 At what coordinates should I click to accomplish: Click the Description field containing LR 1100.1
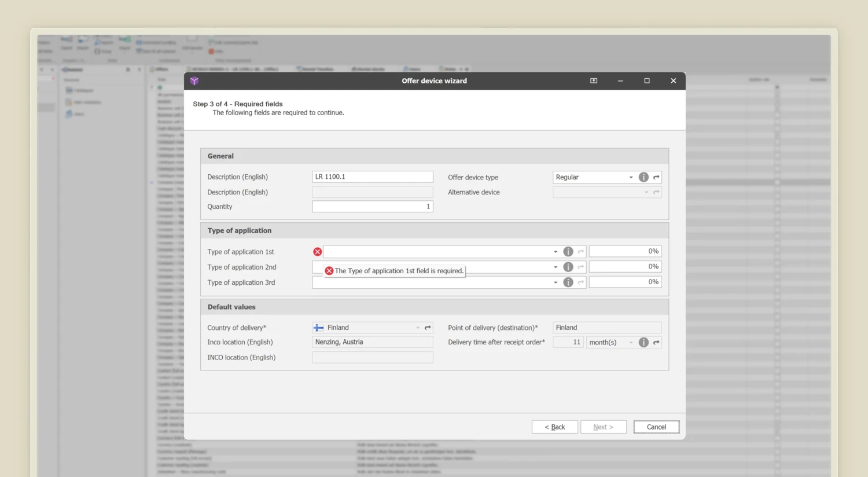[x=373, y=177]
